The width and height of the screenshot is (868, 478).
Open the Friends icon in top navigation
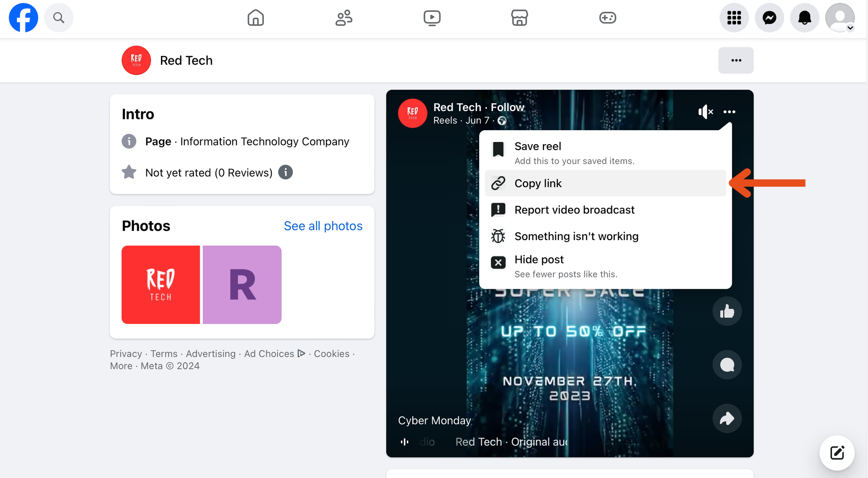click(344, 18)
